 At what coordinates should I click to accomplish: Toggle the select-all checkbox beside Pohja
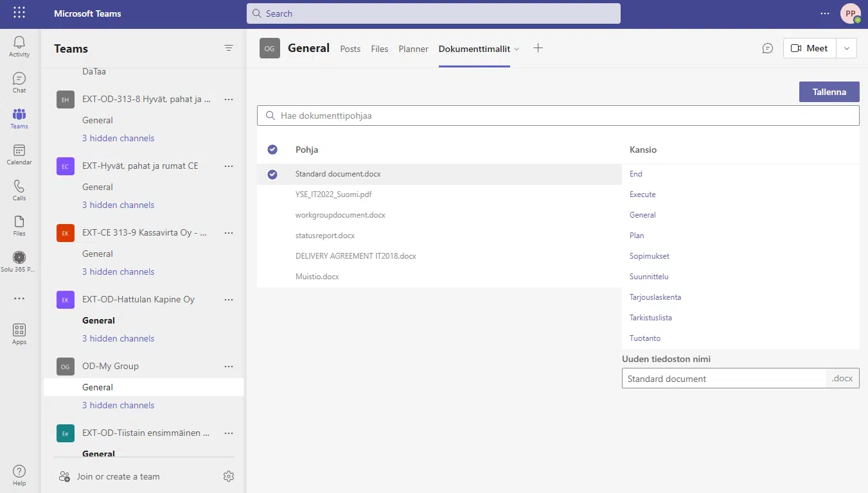pyautogui.click(x=272, y=150)
